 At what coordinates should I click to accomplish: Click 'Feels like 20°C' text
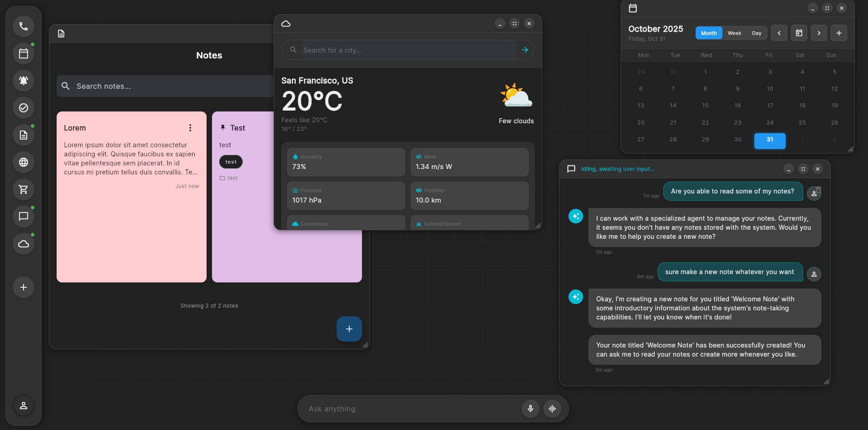[304, 120]
